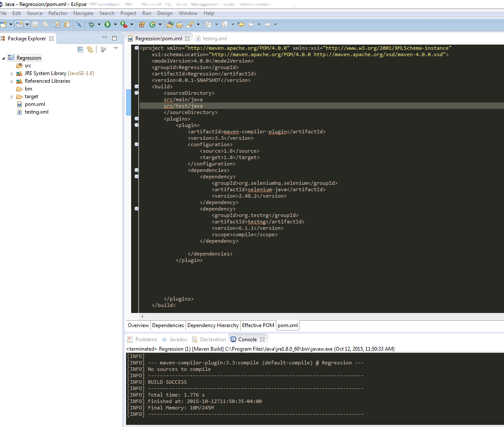Toggle Link with Editor in Package Explorer
This screenshot has width=504, height=427.
click(x=90, y=50)
